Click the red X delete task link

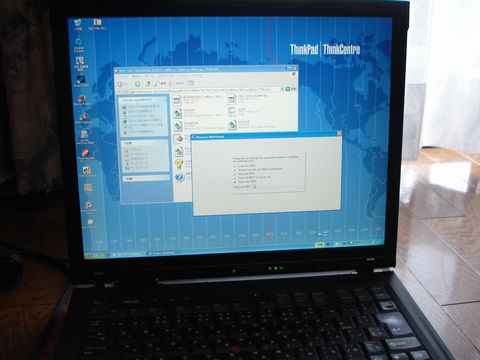(139, 132)
